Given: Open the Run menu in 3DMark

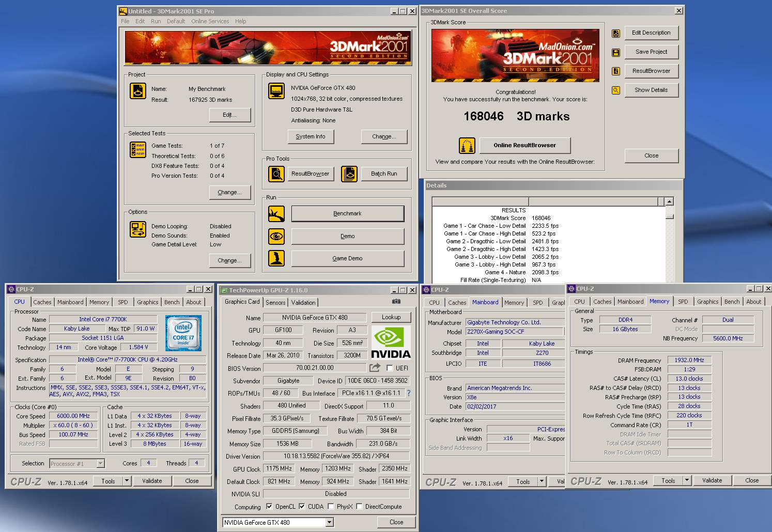Looking at the screenshot, I should coord(156,21).
